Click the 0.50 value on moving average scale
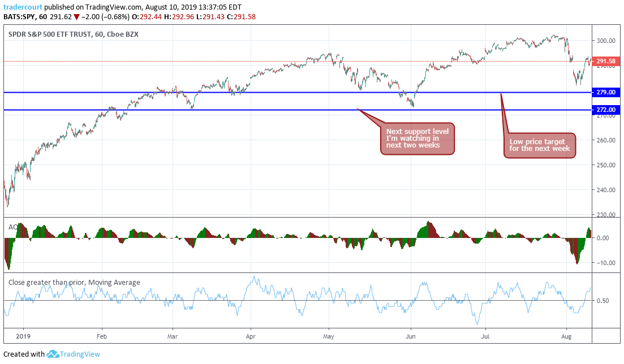The width and height of the screenshot is (624, 364). (603, 301)
